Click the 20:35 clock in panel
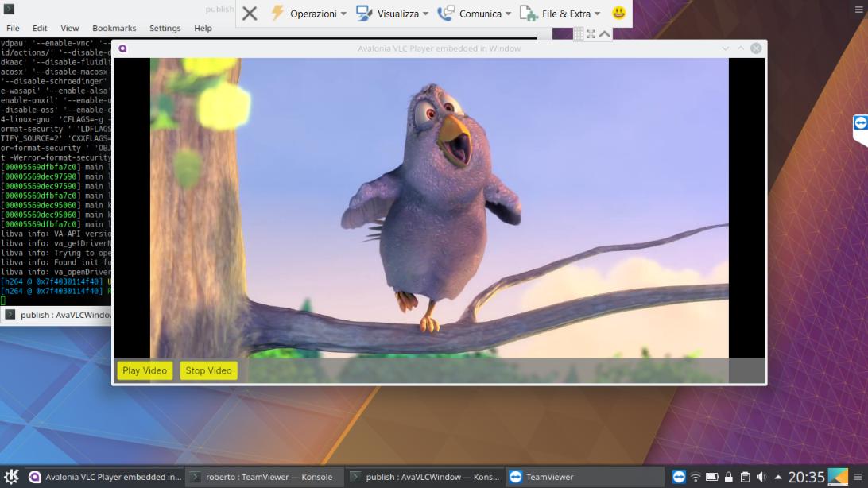Screen dimensions: 868x488 806,477
